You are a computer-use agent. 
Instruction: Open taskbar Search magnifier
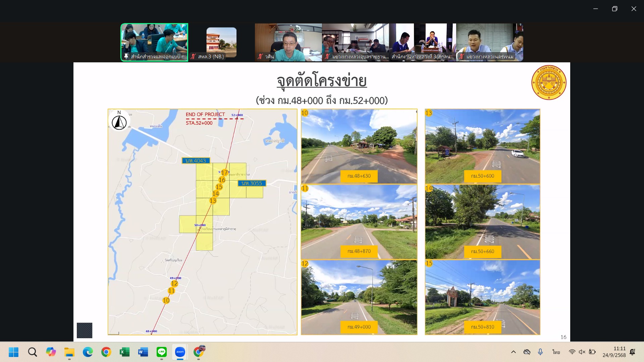tap(32, 352)
